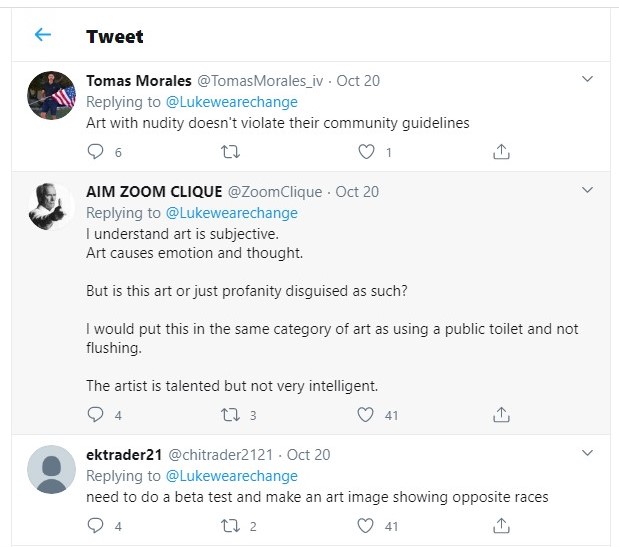Viewport: 619px width, 547px height.
Task: Reply to Tomas Morales' tweet
Action: coord(96,152)
